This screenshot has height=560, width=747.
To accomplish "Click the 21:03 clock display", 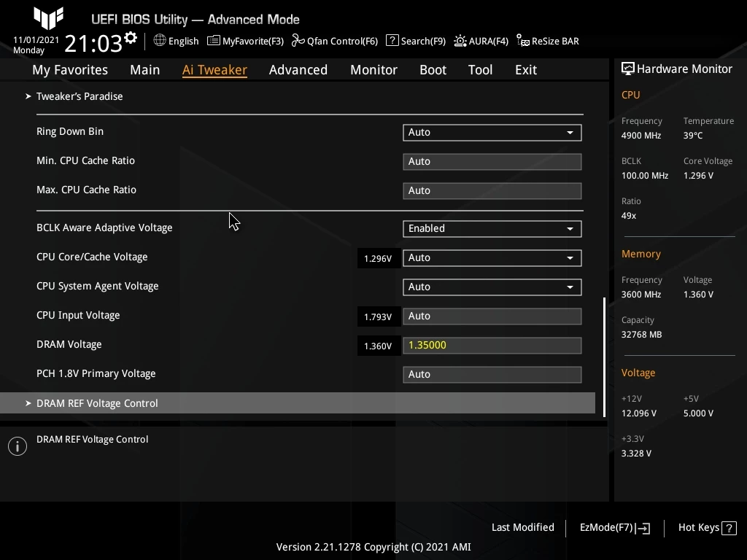I will pyautogui.click(x=93, y=44).
